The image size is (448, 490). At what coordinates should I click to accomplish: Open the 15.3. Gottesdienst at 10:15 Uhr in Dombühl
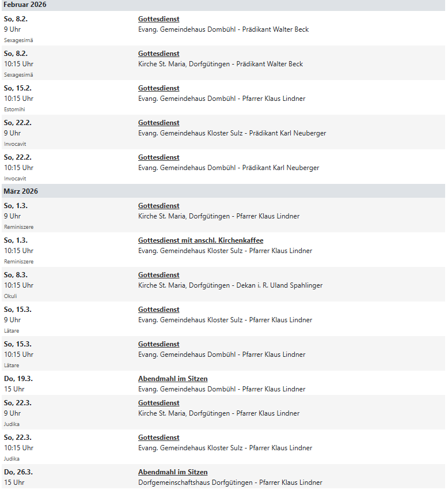158,344
